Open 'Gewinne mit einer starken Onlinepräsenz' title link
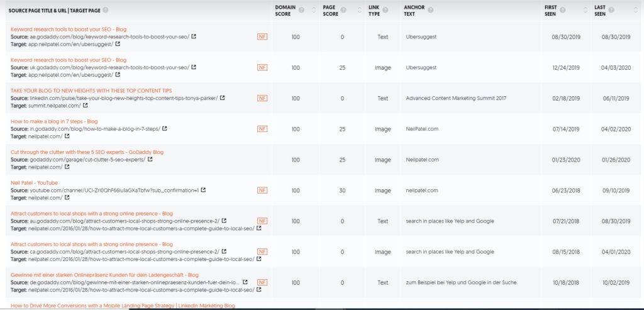This screenshot has height=310, width=644. (105, 275)
